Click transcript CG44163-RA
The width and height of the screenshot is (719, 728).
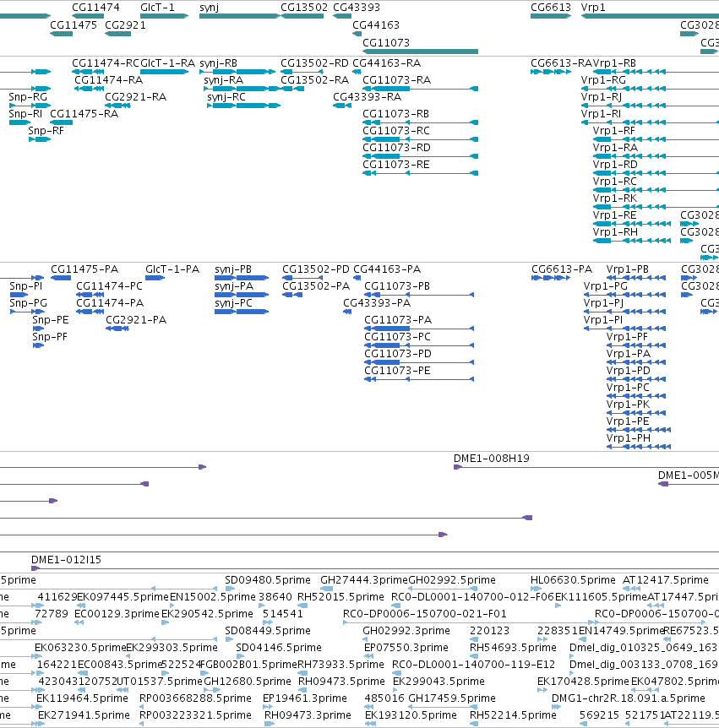357,72
